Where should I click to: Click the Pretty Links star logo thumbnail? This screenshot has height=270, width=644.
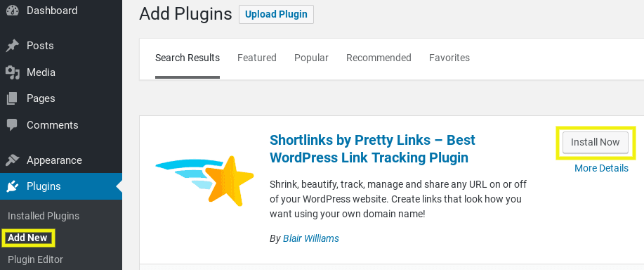click(x=204, y=181)
